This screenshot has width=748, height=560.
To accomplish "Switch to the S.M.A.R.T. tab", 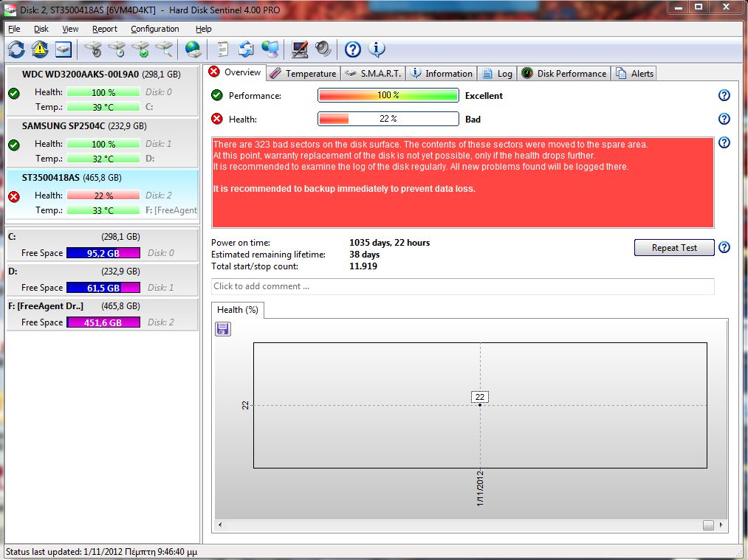I will [373, 73].
